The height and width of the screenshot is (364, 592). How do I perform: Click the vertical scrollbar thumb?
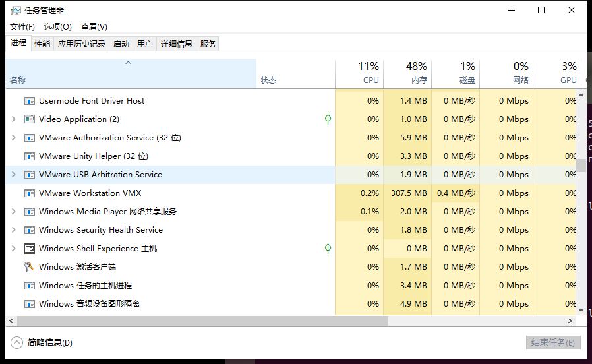581,166
